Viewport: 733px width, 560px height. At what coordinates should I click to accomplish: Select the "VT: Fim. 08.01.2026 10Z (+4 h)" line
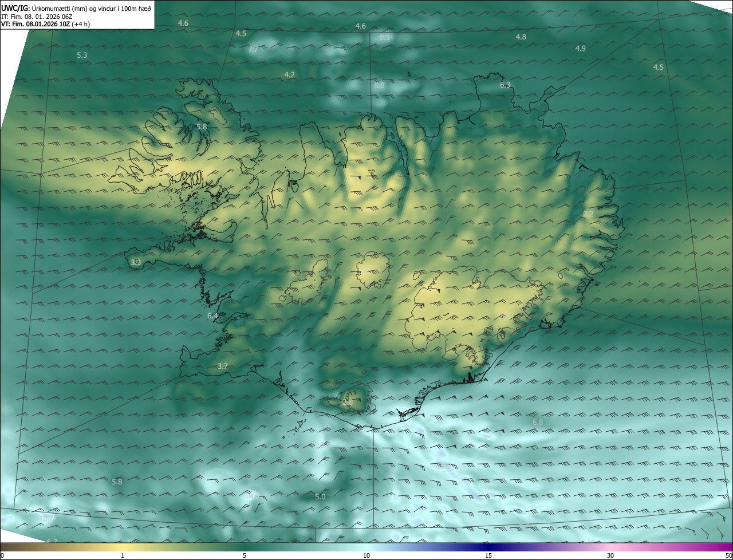45,24
